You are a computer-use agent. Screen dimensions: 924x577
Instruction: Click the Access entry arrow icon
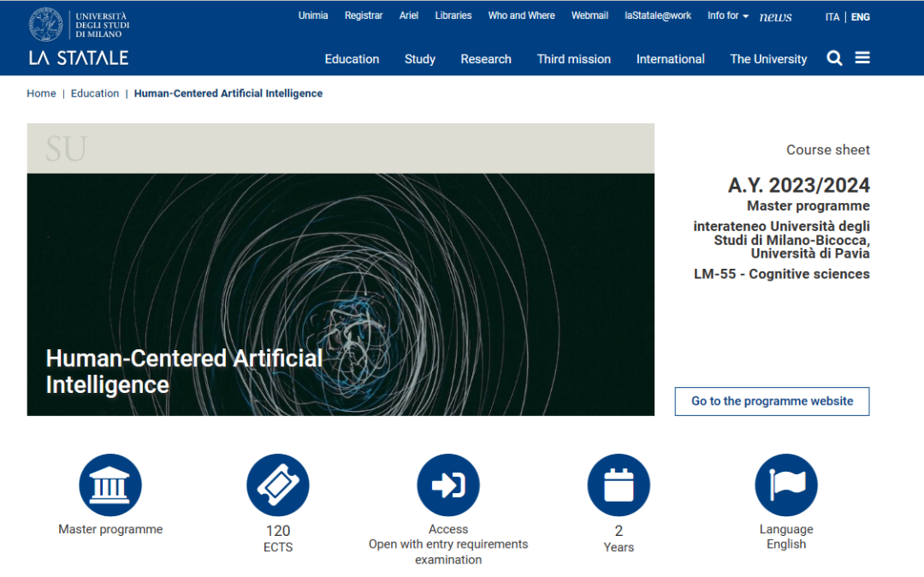pos(447,485)
